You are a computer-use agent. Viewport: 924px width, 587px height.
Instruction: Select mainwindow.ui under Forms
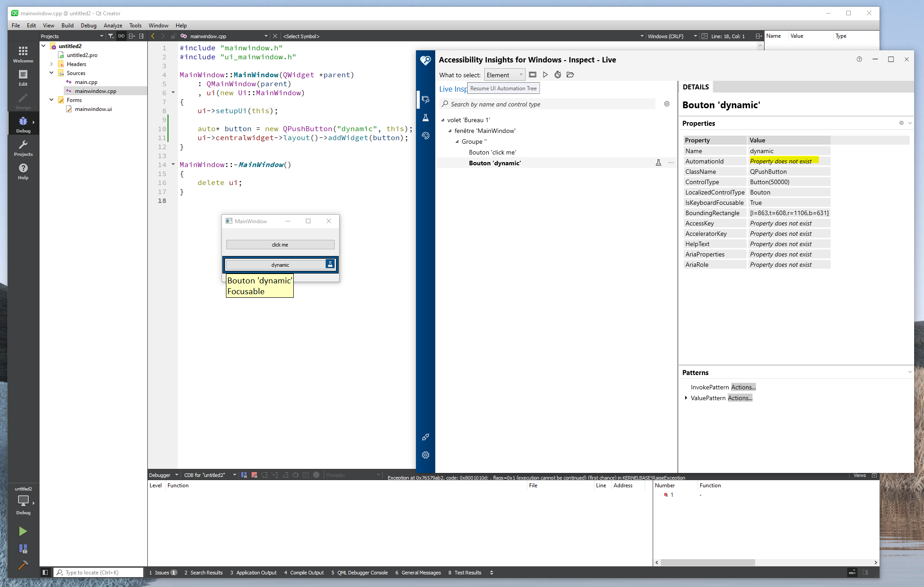[x=93, y=109]
